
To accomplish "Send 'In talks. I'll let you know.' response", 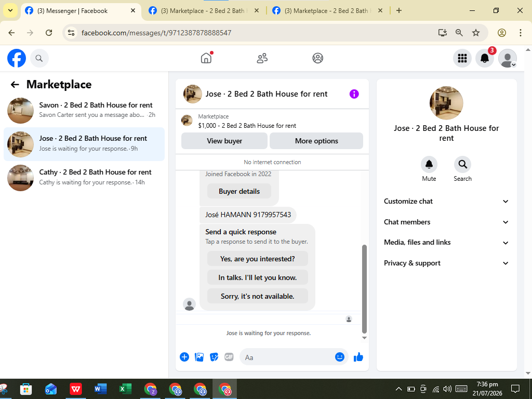I will [258, 277].
